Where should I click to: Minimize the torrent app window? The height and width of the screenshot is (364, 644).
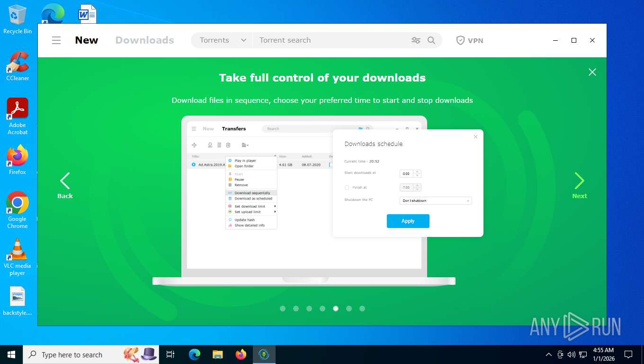(x=555, y=40)
